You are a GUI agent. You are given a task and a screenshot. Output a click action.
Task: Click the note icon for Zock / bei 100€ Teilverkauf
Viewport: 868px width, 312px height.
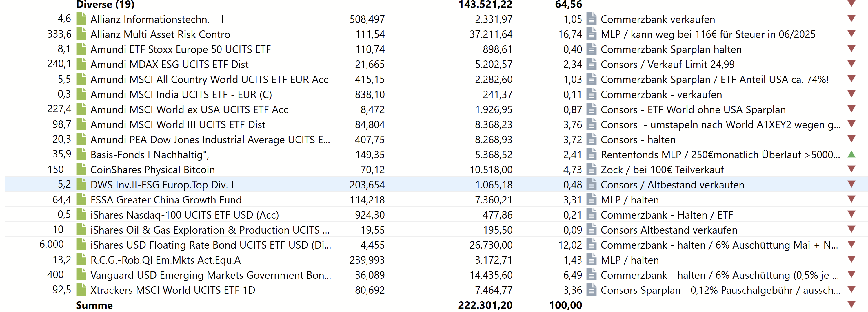click(x=591, y=169)
